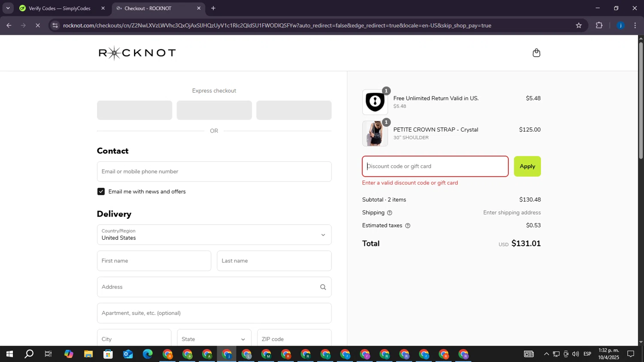Click the Email or mobile phone number field
The height and width of the screenshot is (362, 644).
tap(214, 172)
